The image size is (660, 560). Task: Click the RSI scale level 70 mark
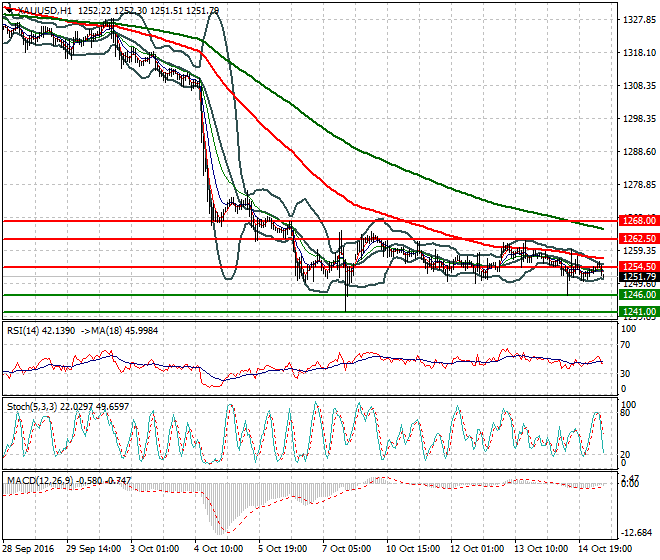point(626,345)
